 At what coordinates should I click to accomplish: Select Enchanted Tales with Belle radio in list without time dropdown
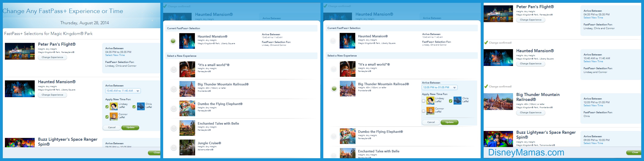tap(173, 128)
